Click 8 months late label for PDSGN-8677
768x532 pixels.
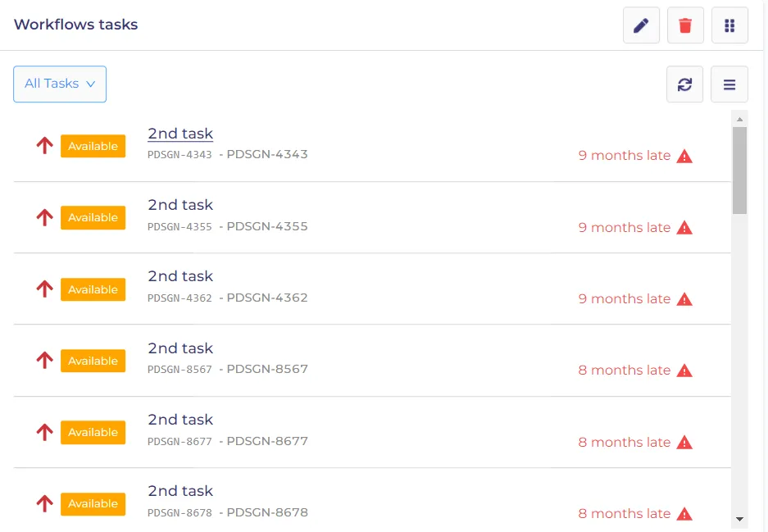(624, 443)
